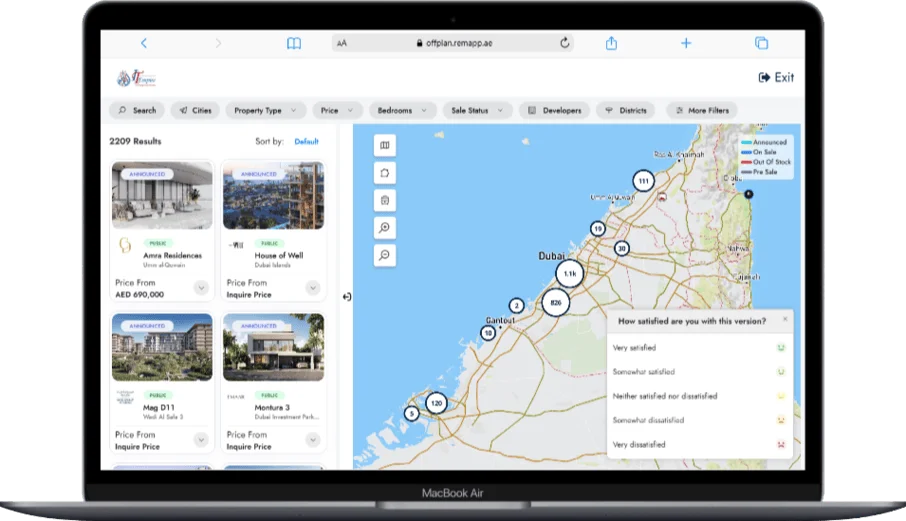The image size is (906, 521).
Task: Open a new tab with the plus icon
Action: pyautogui.click(x=686, y=43)
